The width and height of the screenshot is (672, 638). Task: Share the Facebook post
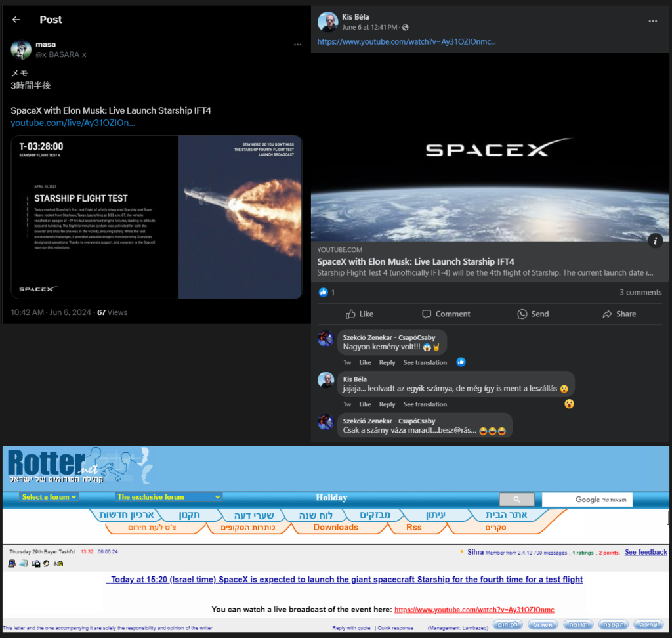tap(619, 314)
